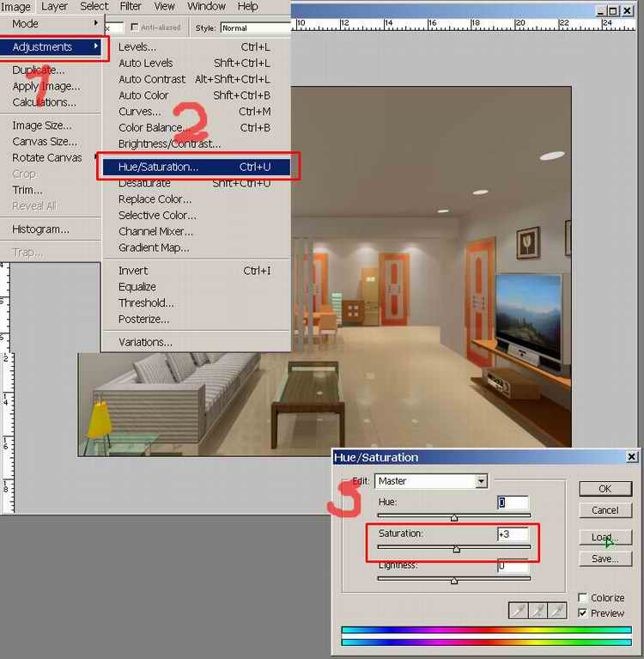Select Replace Color menu entry
Screen dimensions: 644x659
(x=155, y=199)
